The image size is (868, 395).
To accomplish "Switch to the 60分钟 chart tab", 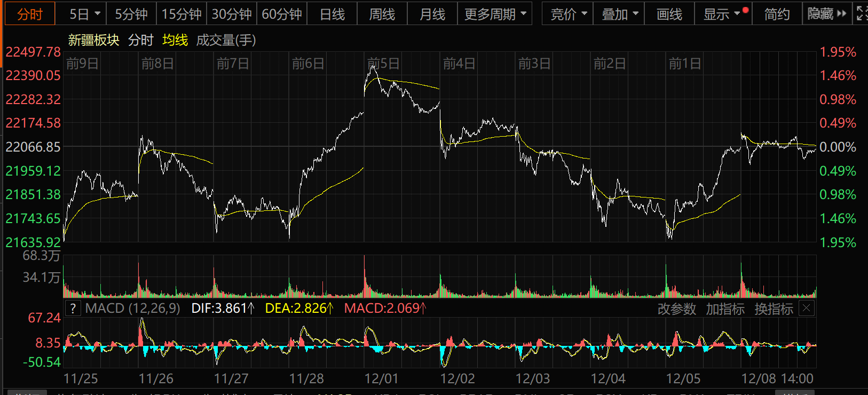I will coord(282,14).
